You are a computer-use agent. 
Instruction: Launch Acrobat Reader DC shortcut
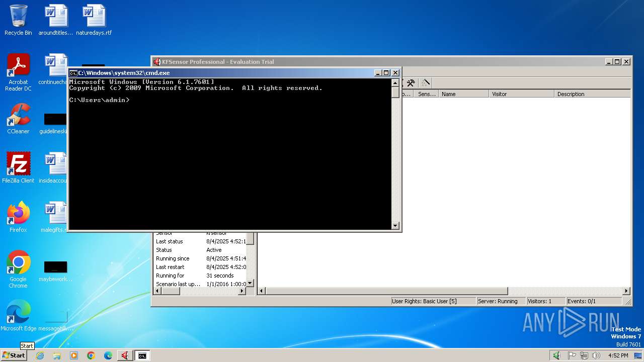pos(18,72)
